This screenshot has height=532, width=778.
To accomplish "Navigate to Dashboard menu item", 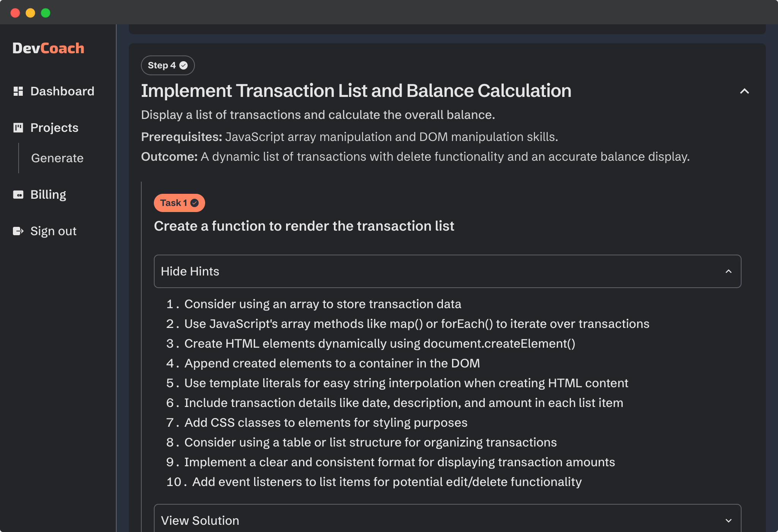I will [62, 91].
